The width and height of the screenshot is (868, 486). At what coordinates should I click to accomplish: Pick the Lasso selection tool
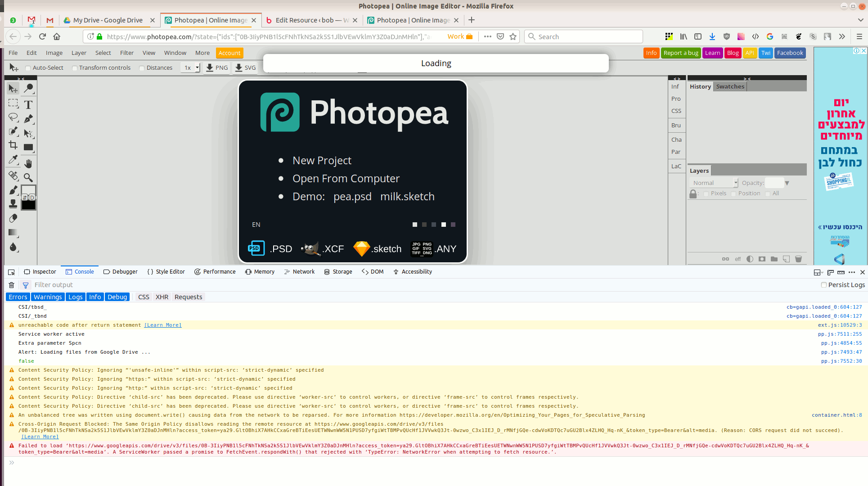(13, 118)
